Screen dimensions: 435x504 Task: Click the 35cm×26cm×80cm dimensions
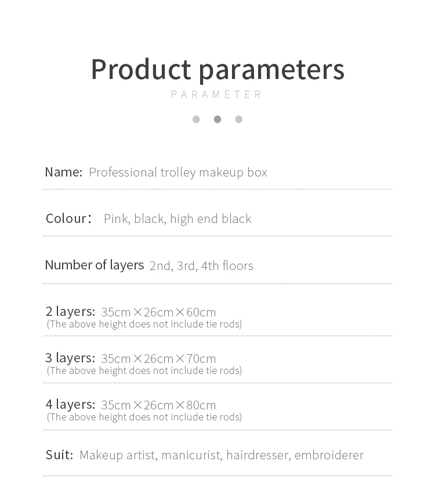(158, 405)
